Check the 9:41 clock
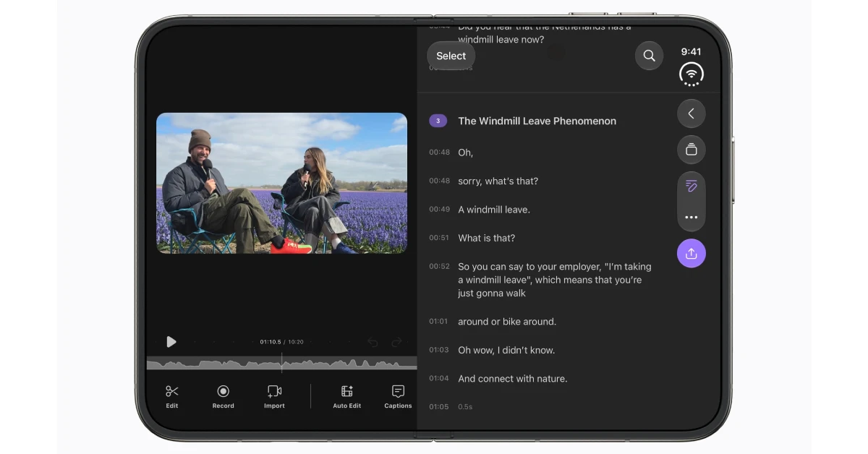The height and width of the screenshot is (454, 868). click(691, 51)
